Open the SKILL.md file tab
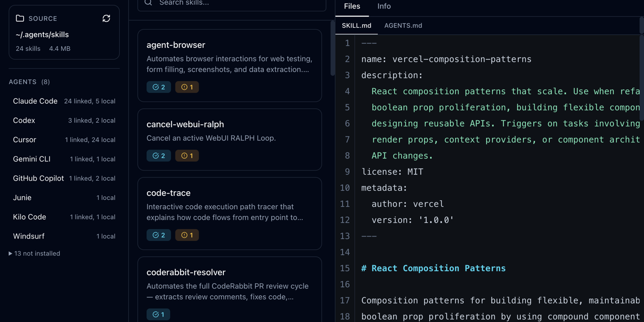The height and width of the screenshot is (322, 644). [357, 25]
